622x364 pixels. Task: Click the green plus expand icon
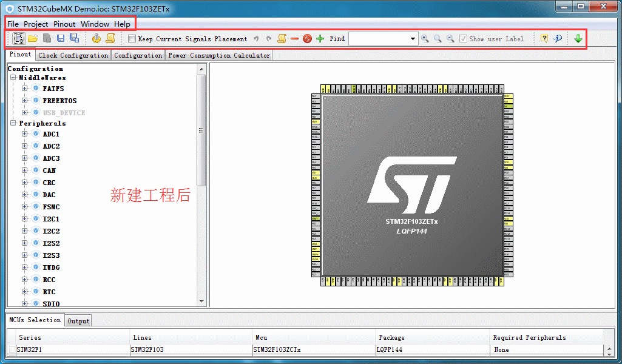(x=320, y=38)
